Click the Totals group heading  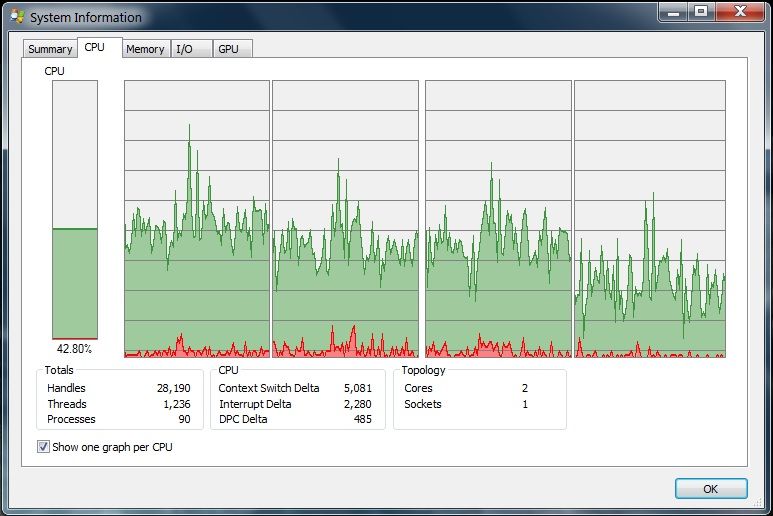59,370
